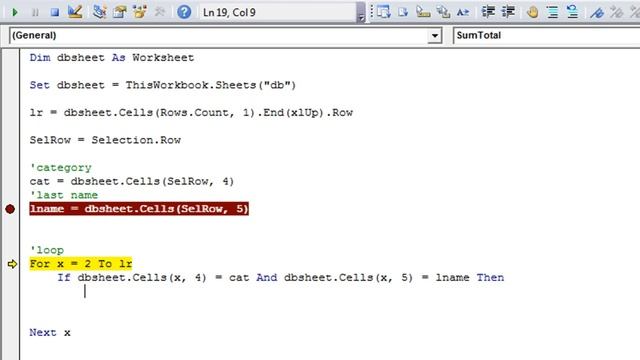The width and height of the screenshot is (640, 360).
Task: Toggle bookmark with the blue flag icon
Action: [597, 12]
